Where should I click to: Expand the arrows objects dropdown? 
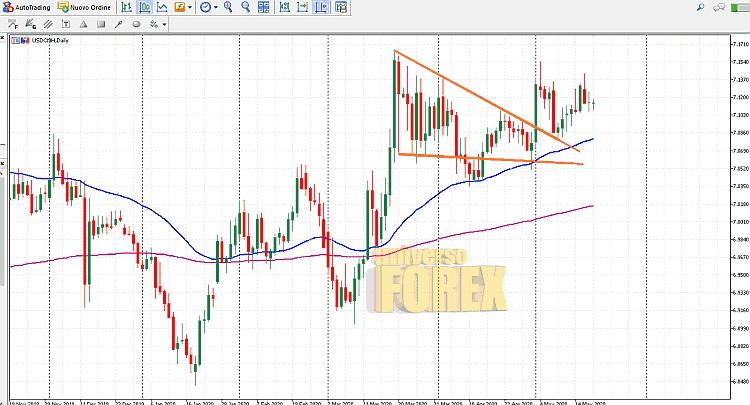coord(164,23)
